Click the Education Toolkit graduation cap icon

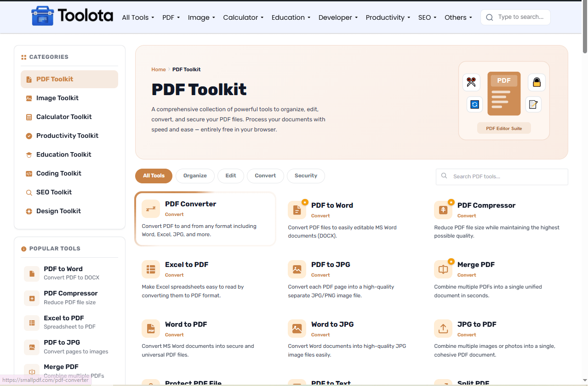point(29,155)
